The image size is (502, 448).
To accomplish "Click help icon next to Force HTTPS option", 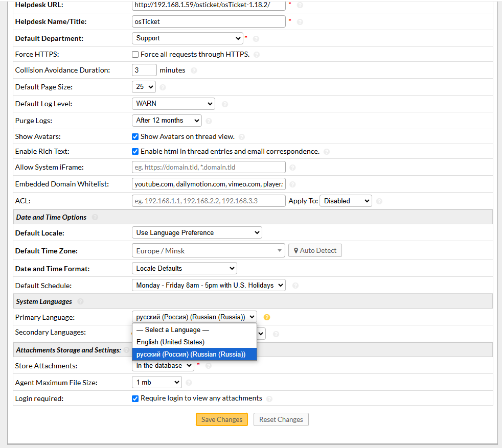I will [257, 55].
